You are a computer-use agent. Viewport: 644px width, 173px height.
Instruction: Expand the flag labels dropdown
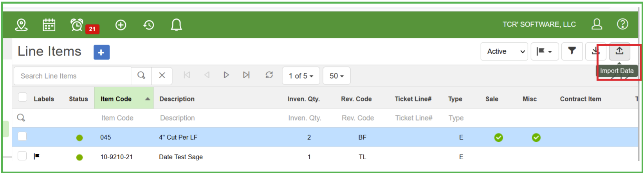544,51
